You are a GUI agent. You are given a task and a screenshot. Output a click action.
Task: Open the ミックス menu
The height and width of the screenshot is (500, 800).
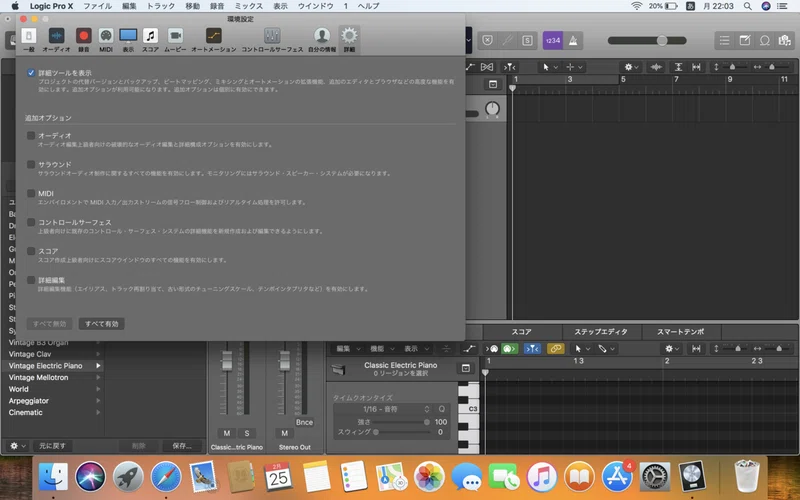pos(248,6)
